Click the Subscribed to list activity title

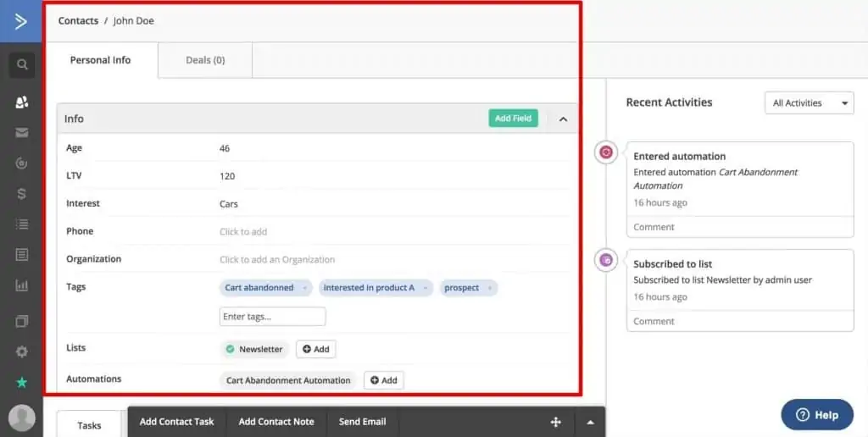(x=672, y=264)
